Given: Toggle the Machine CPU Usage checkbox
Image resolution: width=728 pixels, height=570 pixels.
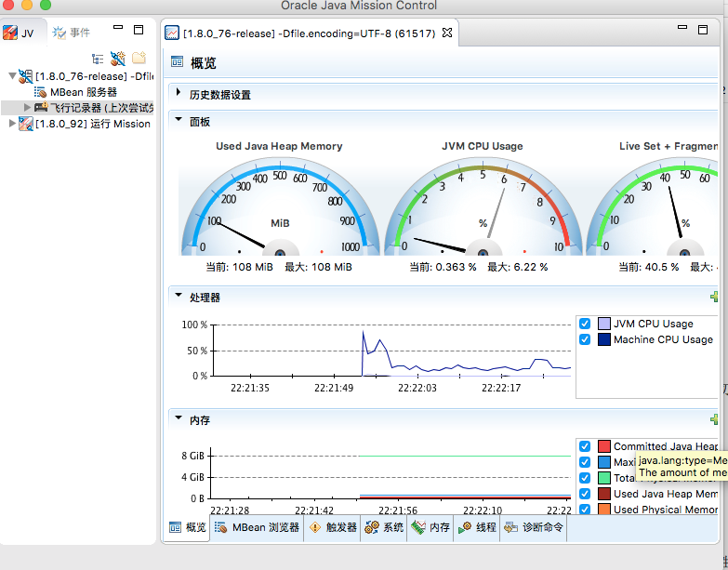Looking at the screenshot, I should [585, 339].
